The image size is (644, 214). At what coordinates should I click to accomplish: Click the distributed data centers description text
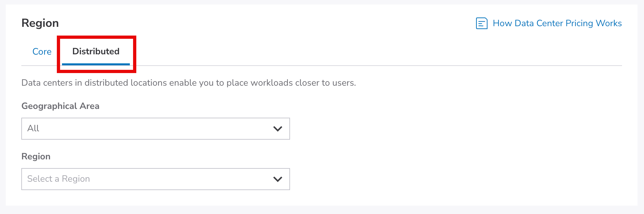pyautogui.click(x=189, y=83)
